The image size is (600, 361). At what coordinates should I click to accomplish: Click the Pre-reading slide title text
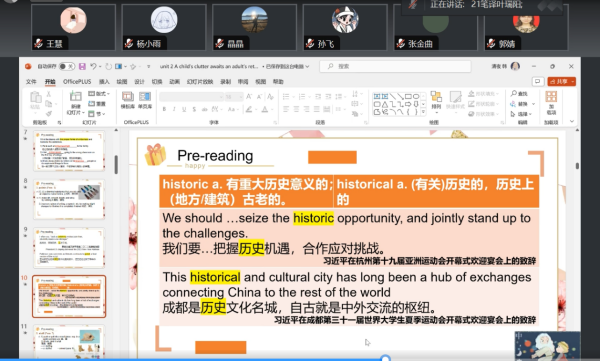pos(215,156)
